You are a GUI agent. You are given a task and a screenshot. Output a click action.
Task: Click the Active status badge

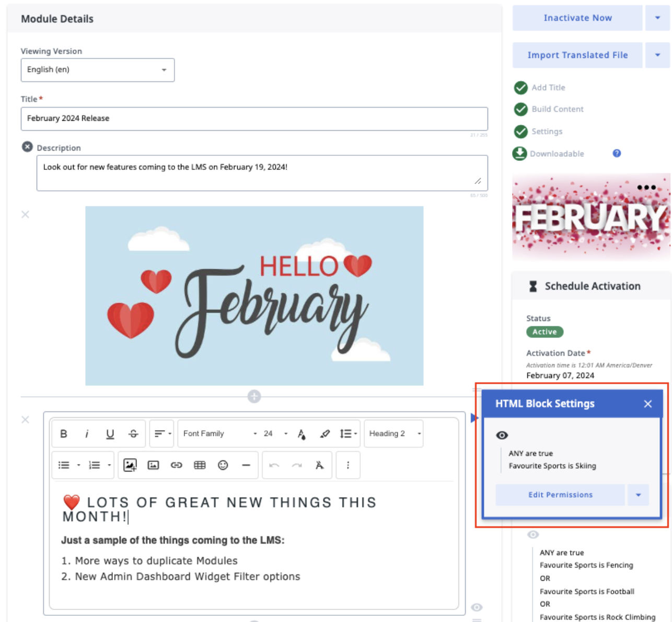click(544, 332)
